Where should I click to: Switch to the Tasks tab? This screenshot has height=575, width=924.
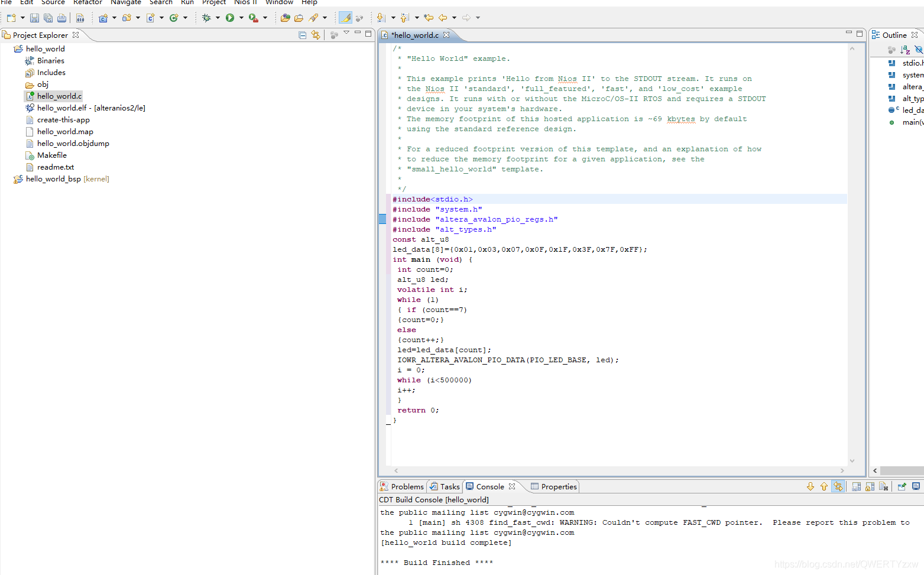(x=445, y=486)
